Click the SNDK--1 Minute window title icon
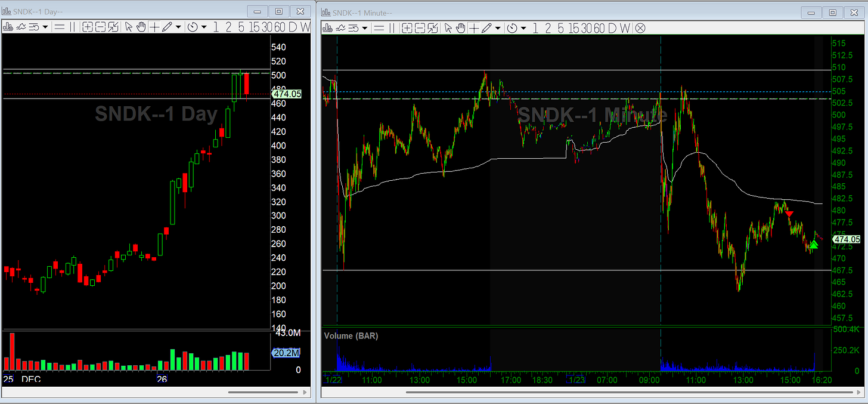 [x=327, y=13]
